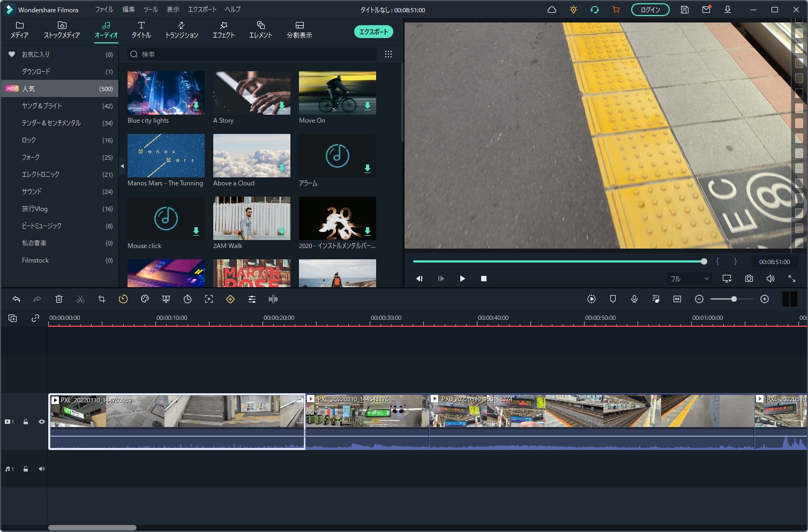Switch to the トランジション tab
This screenshot has width=808, height=532.
[x=182, y=30]
